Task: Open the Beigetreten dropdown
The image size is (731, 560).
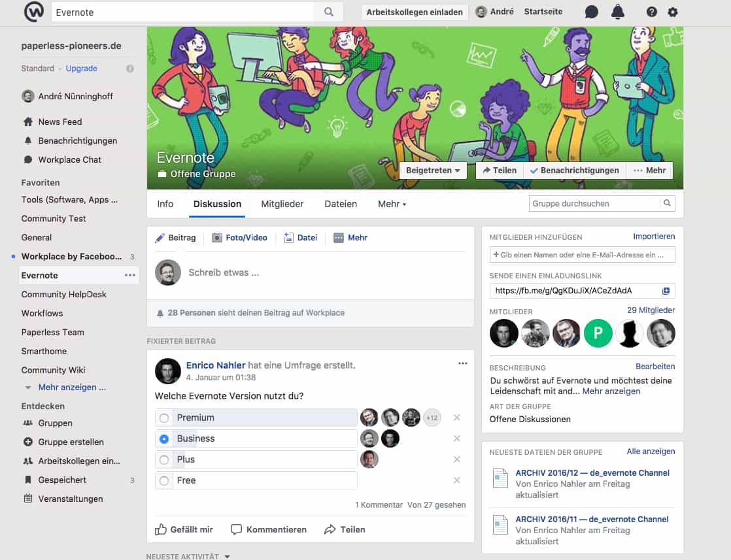Action: pos(433,171)
